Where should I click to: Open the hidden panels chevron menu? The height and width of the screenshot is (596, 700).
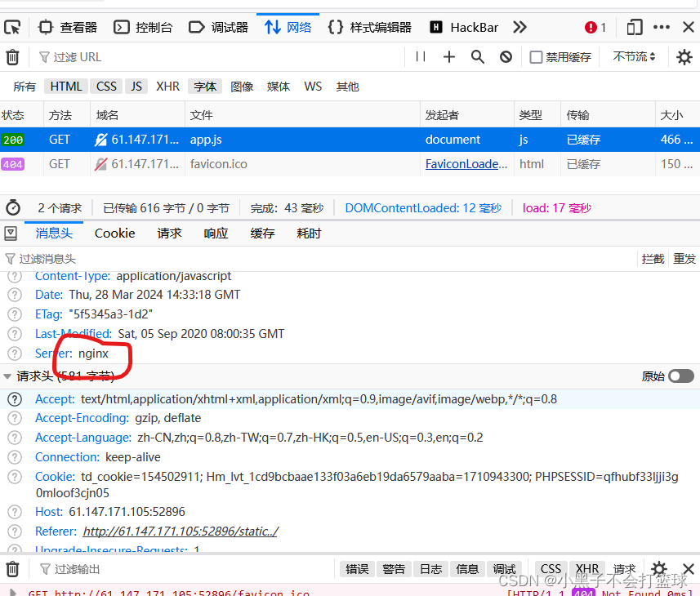pyautogui.click(x=520, y=27)
